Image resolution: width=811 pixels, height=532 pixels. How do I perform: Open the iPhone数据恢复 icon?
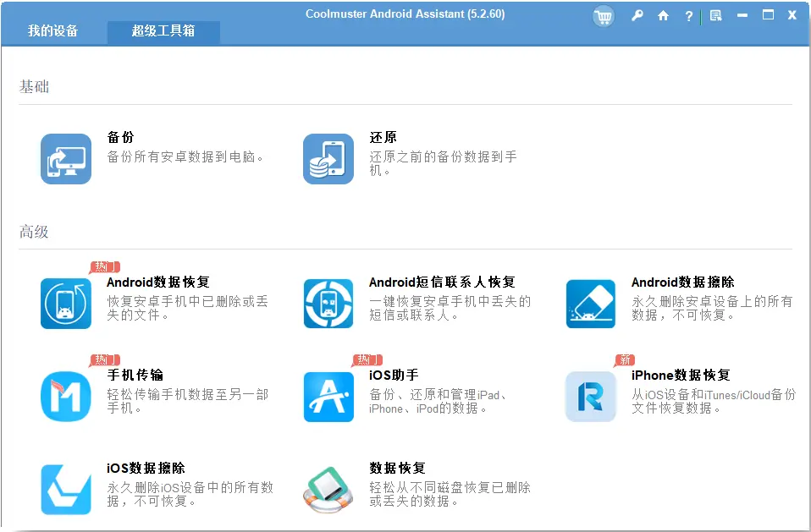click(591, 396)
